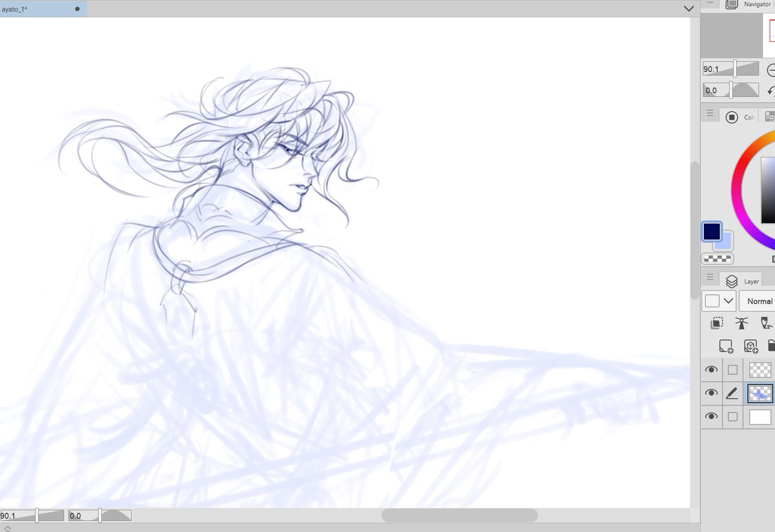Toggle set as draft layer icon
The image size is (775, 532).
767,323
